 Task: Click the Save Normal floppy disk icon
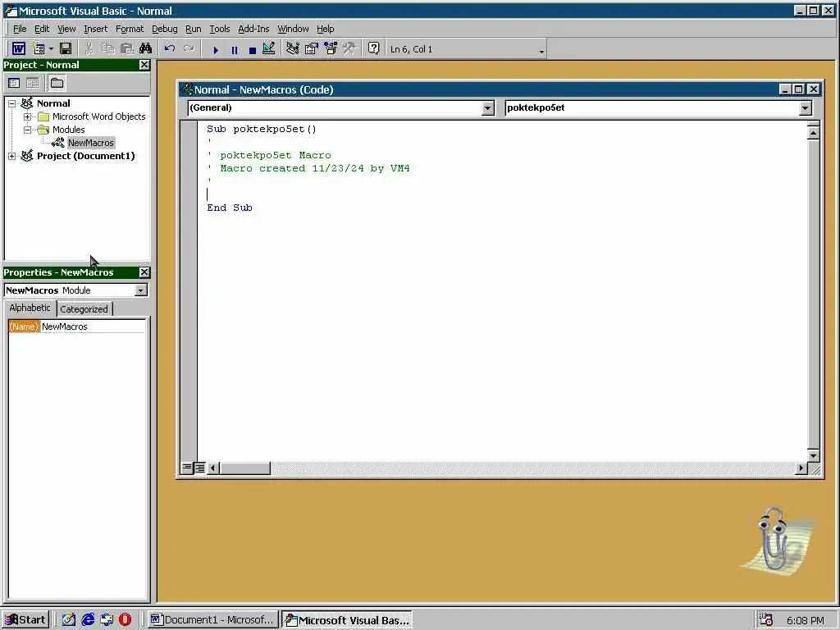click(66, 48)
